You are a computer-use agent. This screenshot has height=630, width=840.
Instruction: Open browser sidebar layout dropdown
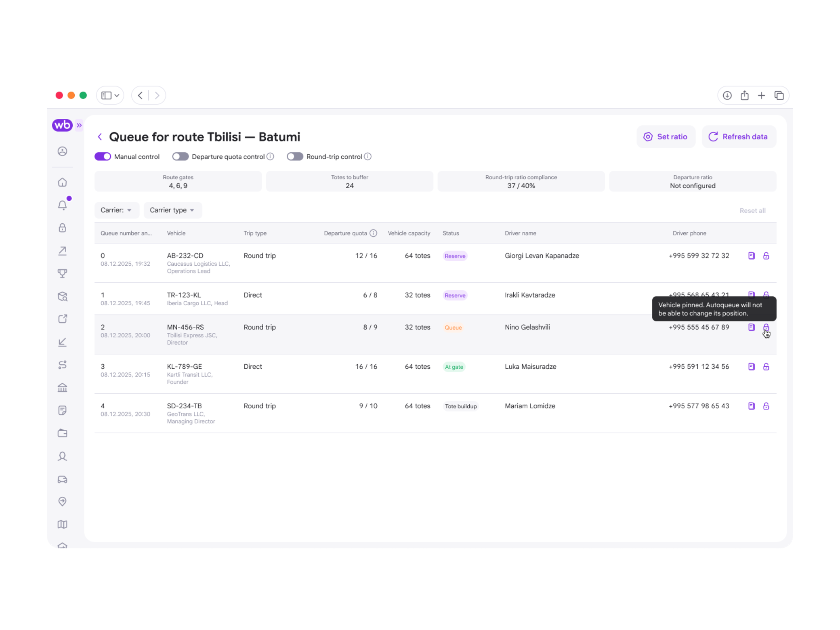110,95
